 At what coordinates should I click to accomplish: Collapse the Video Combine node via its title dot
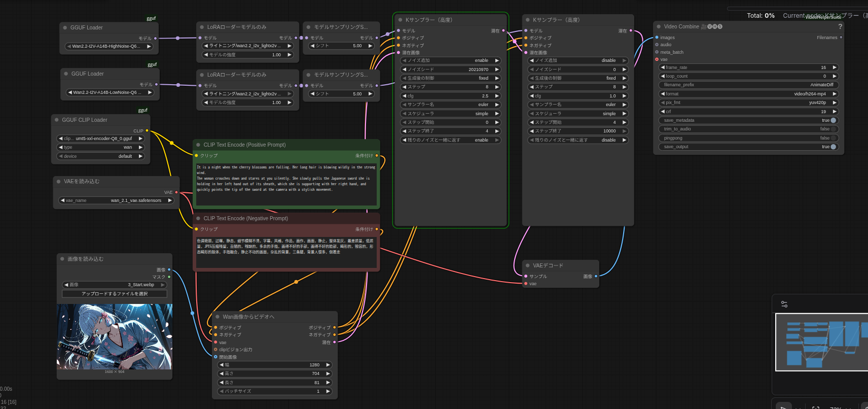tap(659, 27)
